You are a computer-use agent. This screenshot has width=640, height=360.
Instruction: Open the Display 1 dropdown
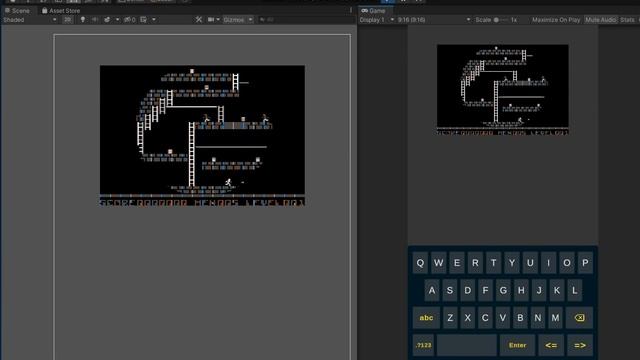(377, 20)
